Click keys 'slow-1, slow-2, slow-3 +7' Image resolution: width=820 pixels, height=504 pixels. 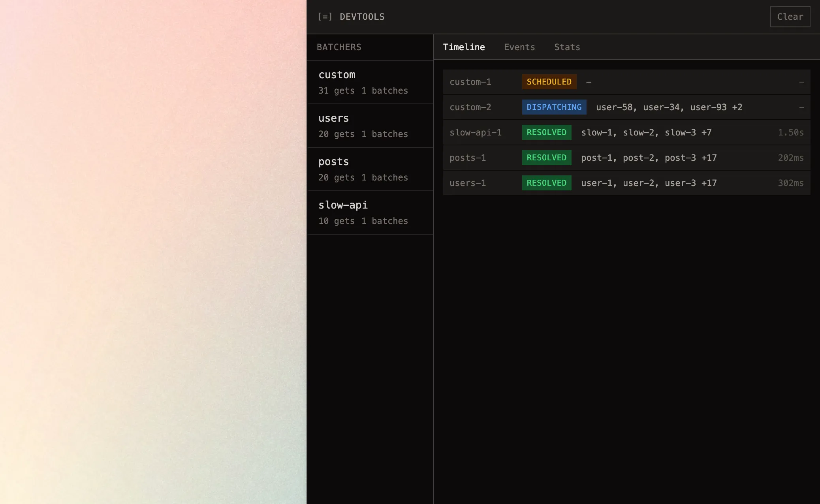click(x=646, y=132)
